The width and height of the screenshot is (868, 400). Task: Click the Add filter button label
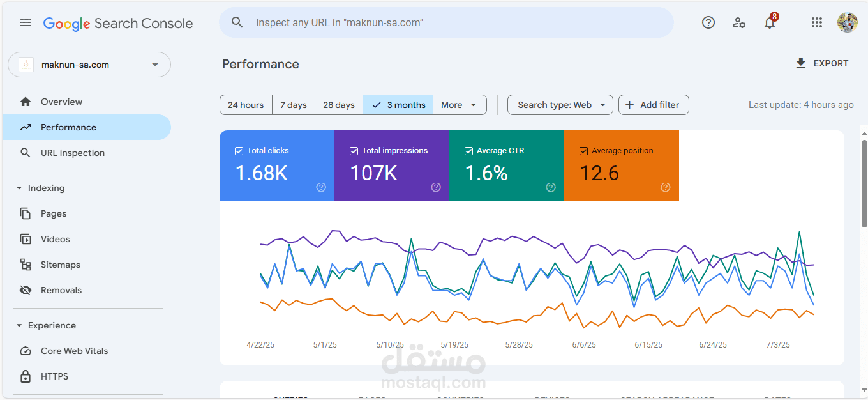[x=660, y=105]
